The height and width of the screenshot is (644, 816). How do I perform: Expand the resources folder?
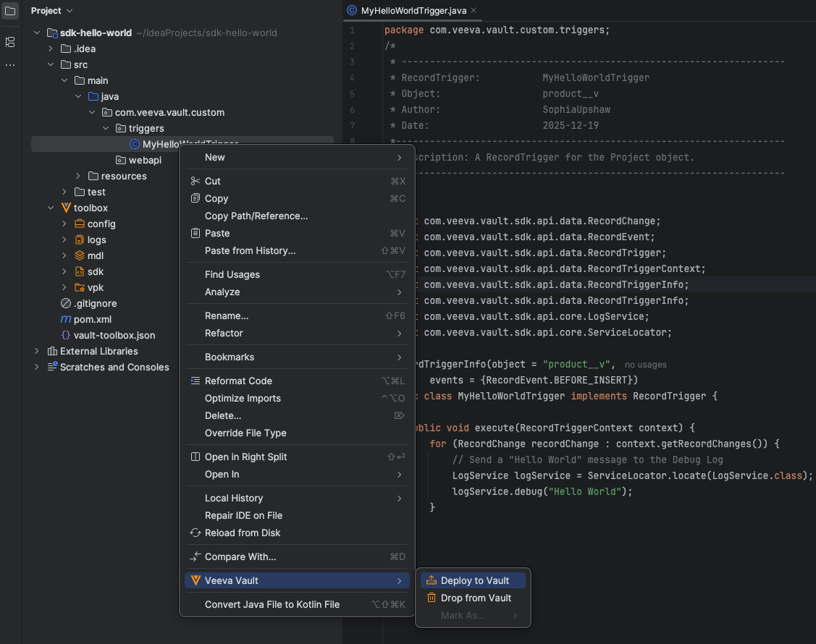[77, 176]
